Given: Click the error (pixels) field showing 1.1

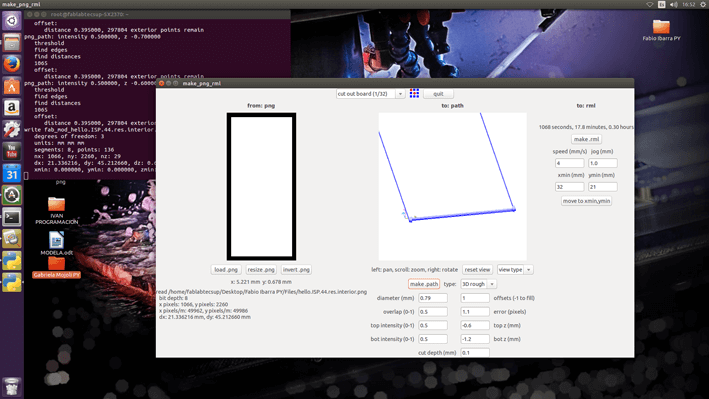Looking at the screenshot, I should (x=475, y=312).
